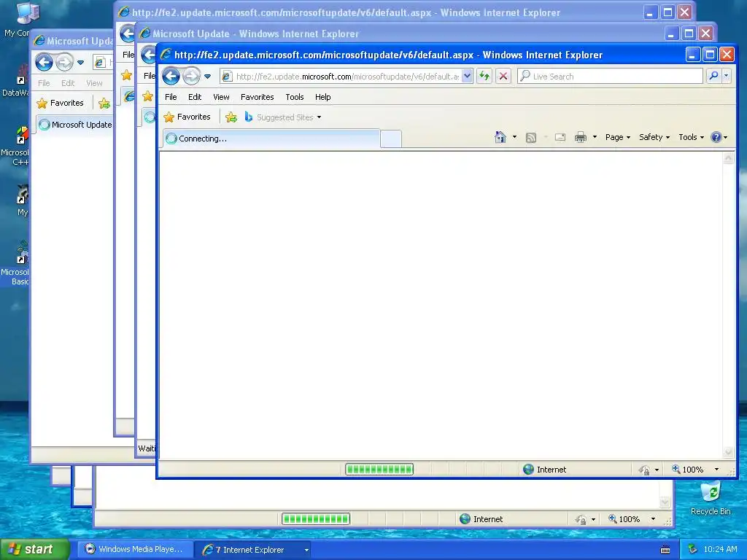Click network icon in system tray

click(692, 550)
